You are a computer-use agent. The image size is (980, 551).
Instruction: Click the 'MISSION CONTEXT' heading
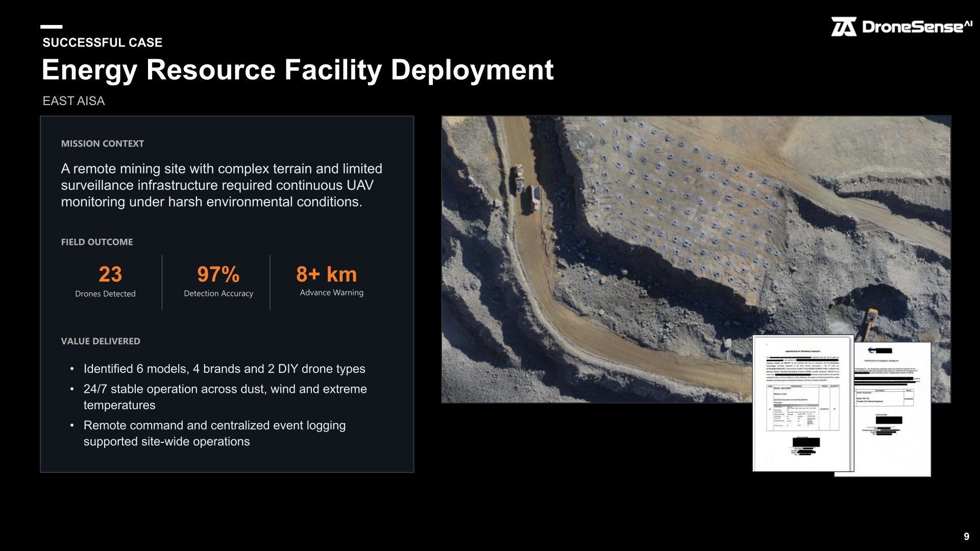click(103, 144)
